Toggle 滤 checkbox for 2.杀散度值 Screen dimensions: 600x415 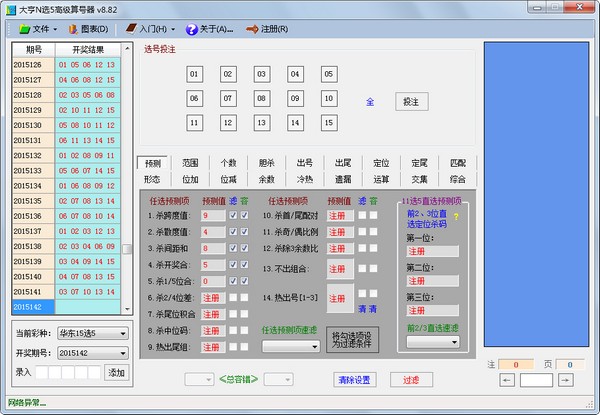tap(233, 232)
